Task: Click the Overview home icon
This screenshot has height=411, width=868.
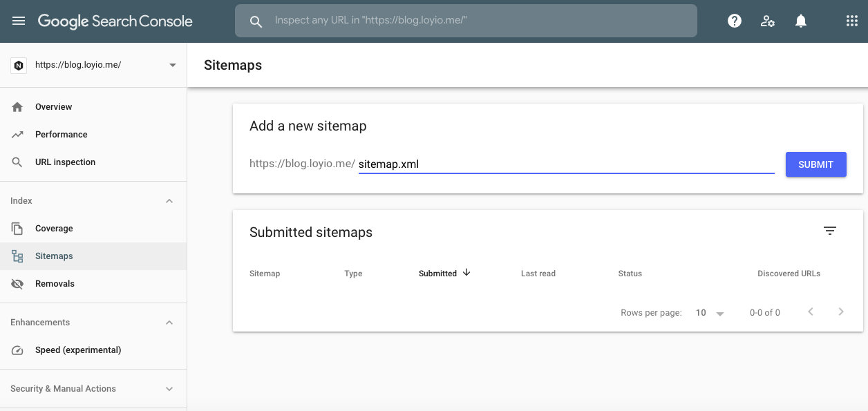Action: (x=18, y=107)
